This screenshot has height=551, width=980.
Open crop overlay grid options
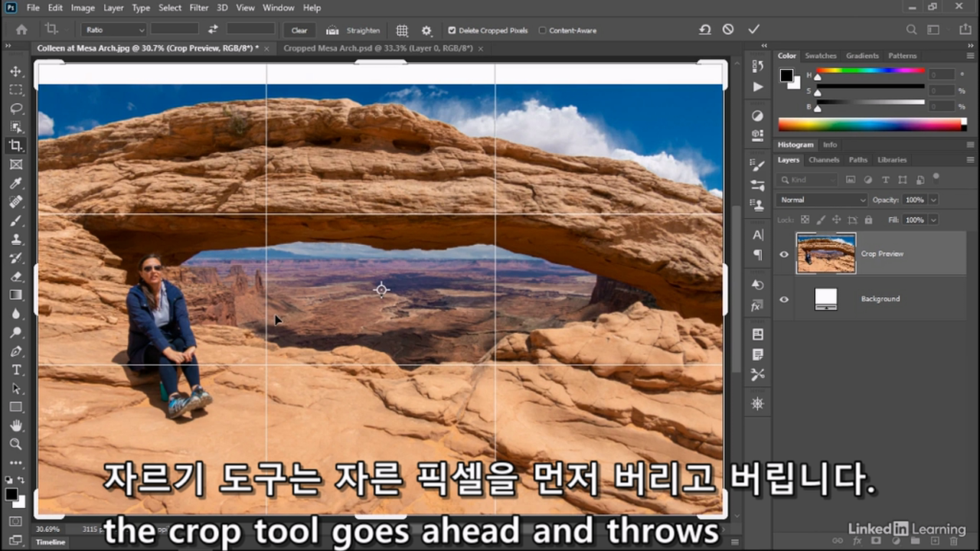[x=402, y=31]
